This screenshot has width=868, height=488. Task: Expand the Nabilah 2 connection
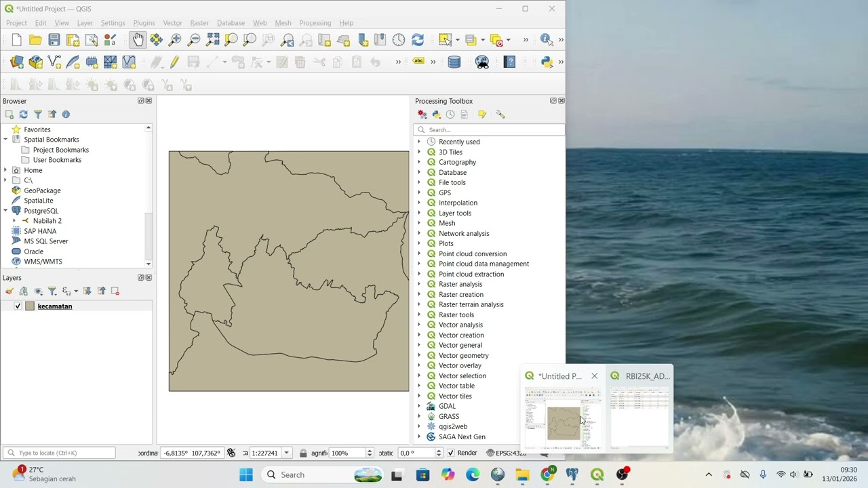(x=14, y=221)
